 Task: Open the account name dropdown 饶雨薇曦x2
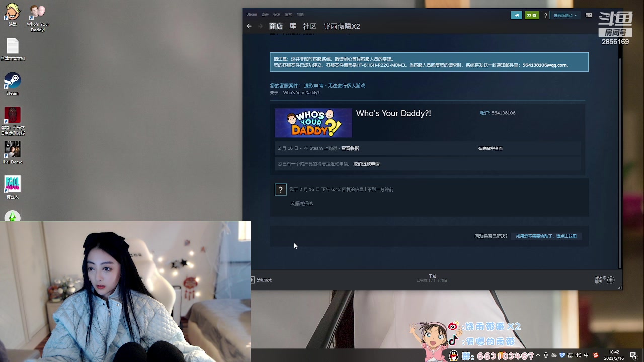click(565, 15)
